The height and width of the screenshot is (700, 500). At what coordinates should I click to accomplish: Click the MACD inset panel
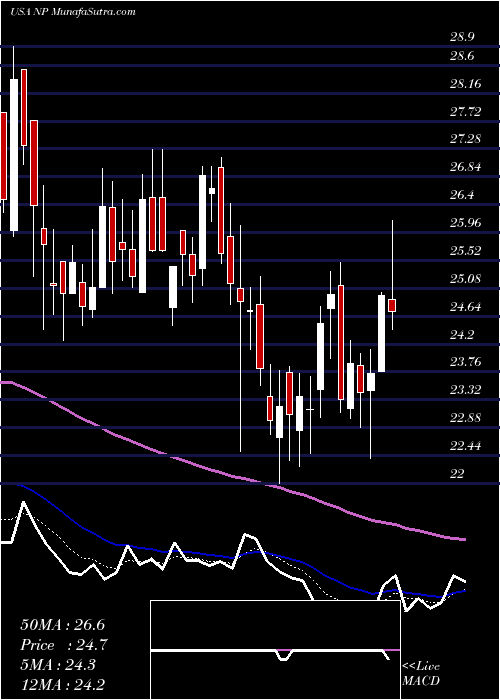click(275, 650)
